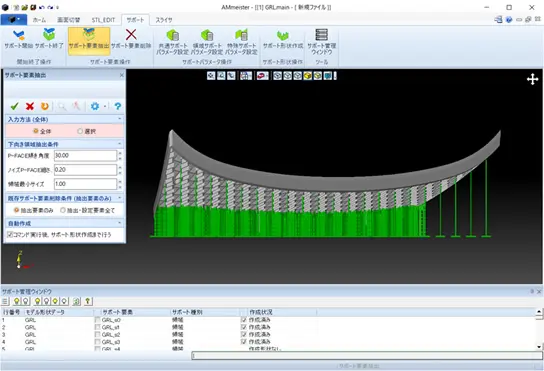Screen dimensions: 544x371
Task: Increase the P-FACE angle spinner value
Action: pyautogui.click(x=120, y=153)
